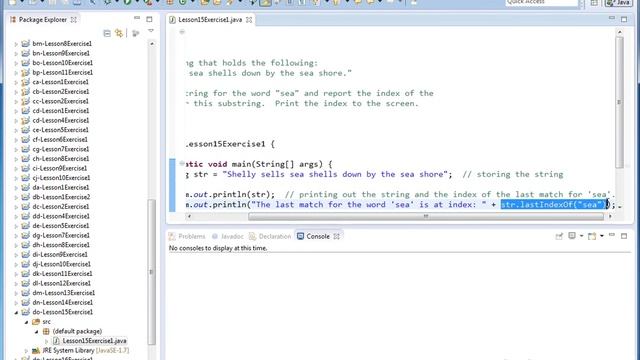This screenshot has width=640, height=360.
Task: Minimize the Package Explorer view
Action: (x=137, y=18)
